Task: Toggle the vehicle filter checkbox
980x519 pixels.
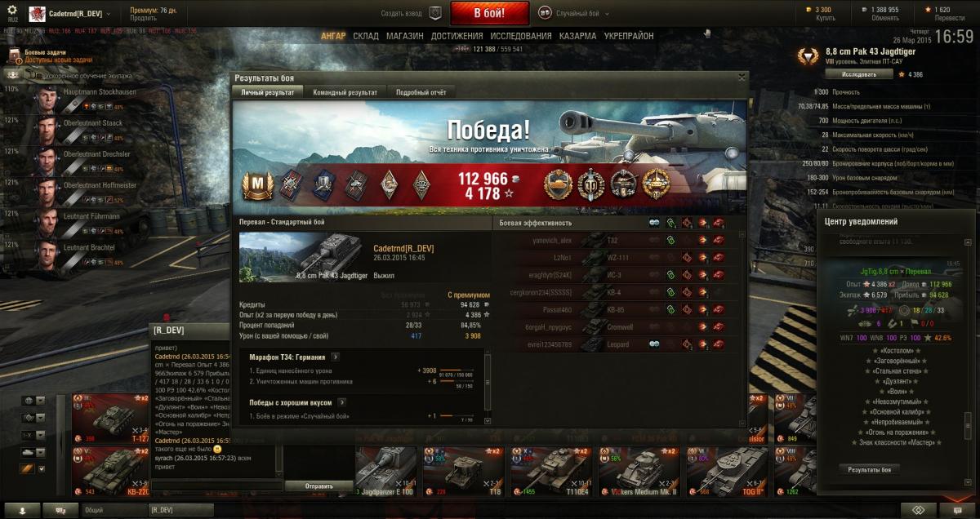Action: (x=42, y=468)
